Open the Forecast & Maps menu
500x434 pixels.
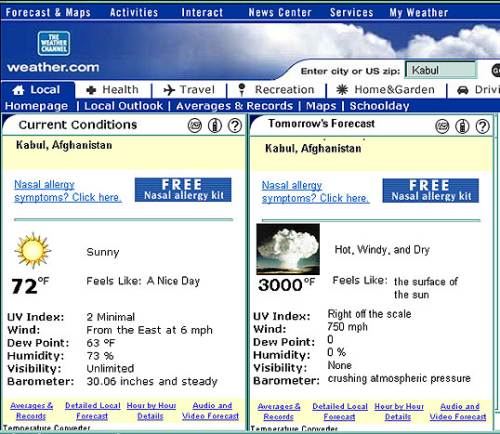pyautogui.click(x=48, y=13)
